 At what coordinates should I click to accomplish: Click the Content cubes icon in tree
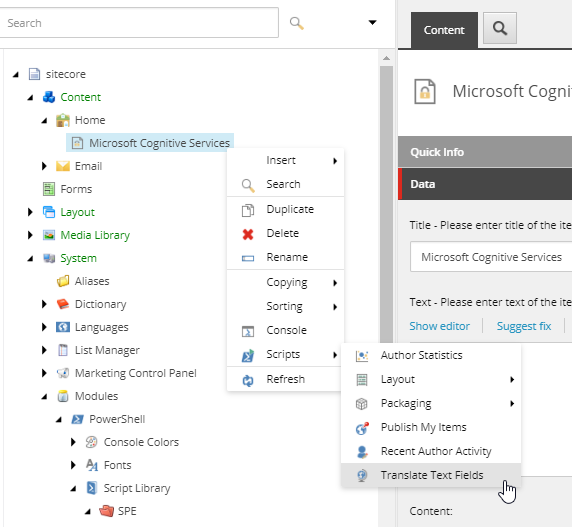(49, 97)
